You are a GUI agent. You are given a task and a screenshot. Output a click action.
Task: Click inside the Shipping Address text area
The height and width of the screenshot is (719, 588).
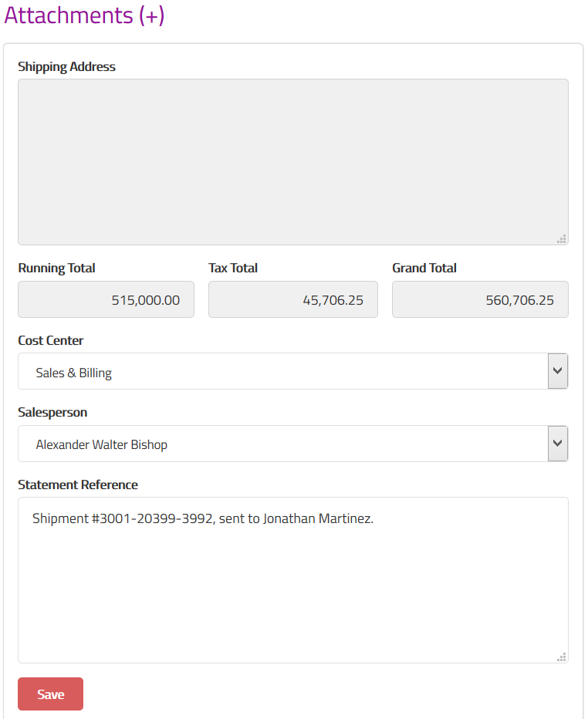292,161
